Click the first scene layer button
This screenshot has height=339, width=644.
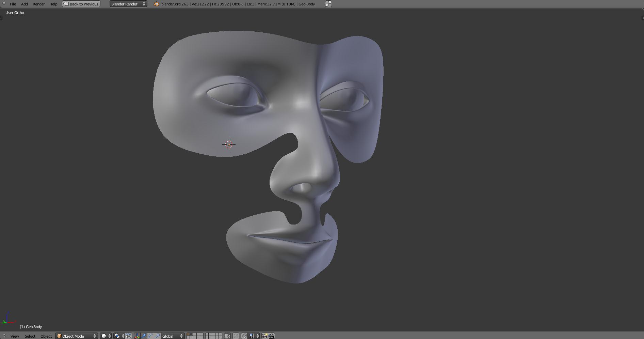click(x=188, y=335)
